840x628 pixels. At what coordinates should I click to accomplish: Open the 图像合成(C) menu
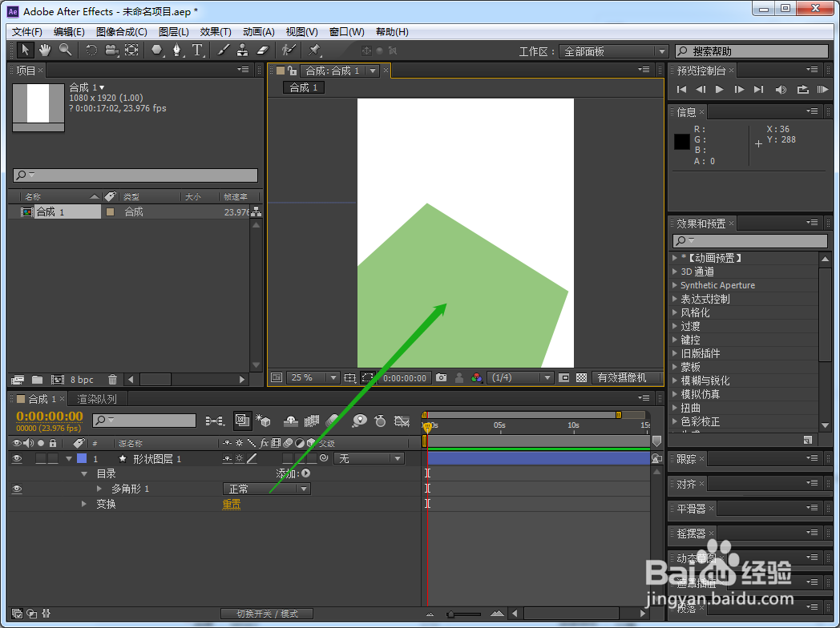tap(122, 32)
